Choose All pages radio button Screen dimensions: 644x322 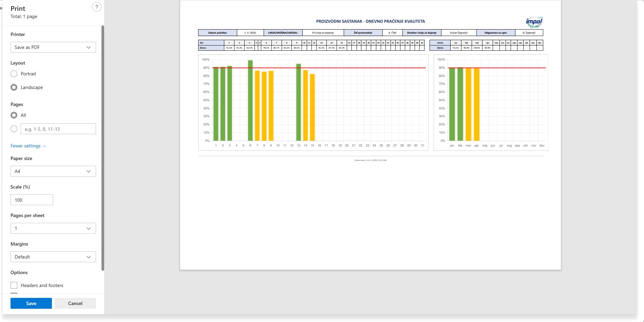pos(14,115)
